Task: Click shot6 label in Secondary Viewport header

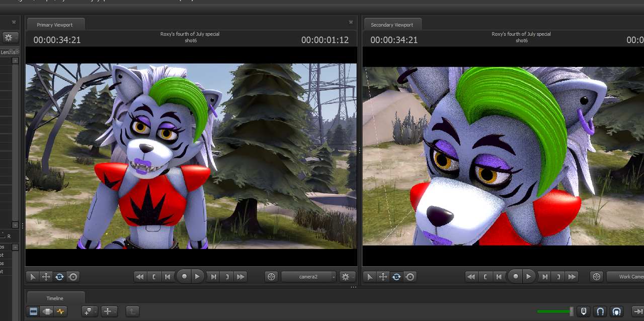Action: coord(522,41)
